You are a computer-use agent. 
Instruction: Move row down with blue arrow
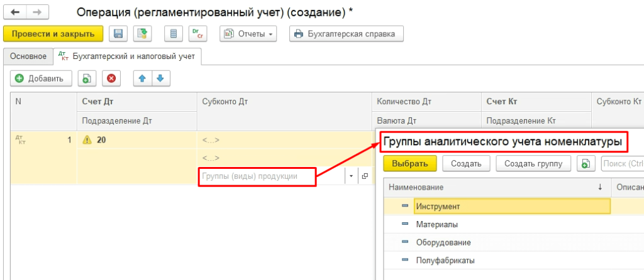[161, 78]
